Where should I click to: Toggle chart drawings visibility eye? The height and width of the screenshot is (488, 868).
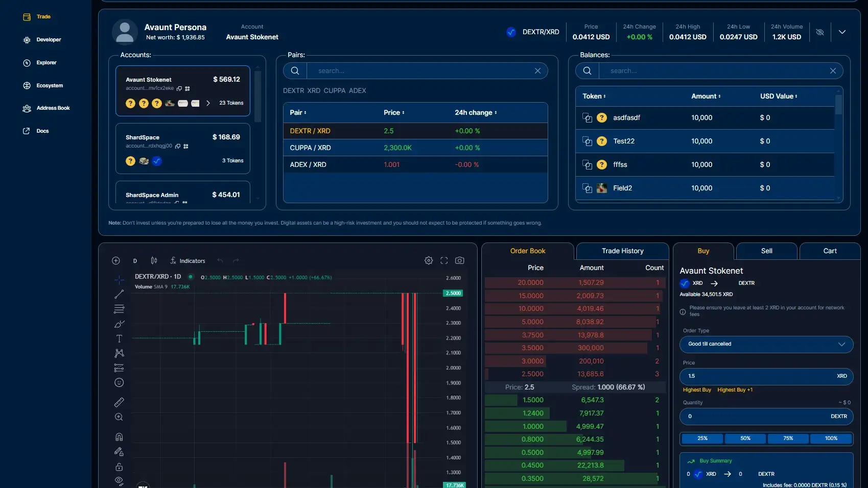click(x=119, y=481)
